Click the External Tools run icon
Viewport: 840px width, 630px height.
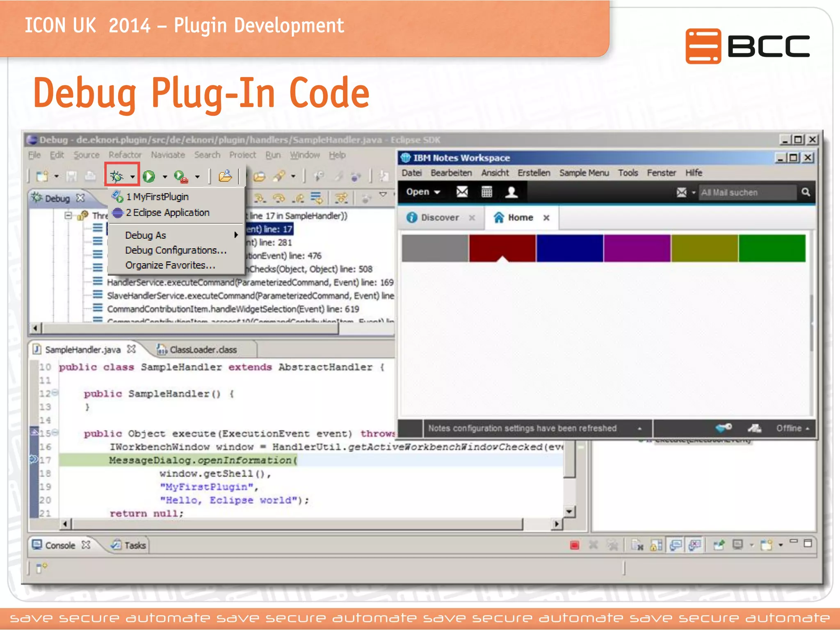click(181, 176)
